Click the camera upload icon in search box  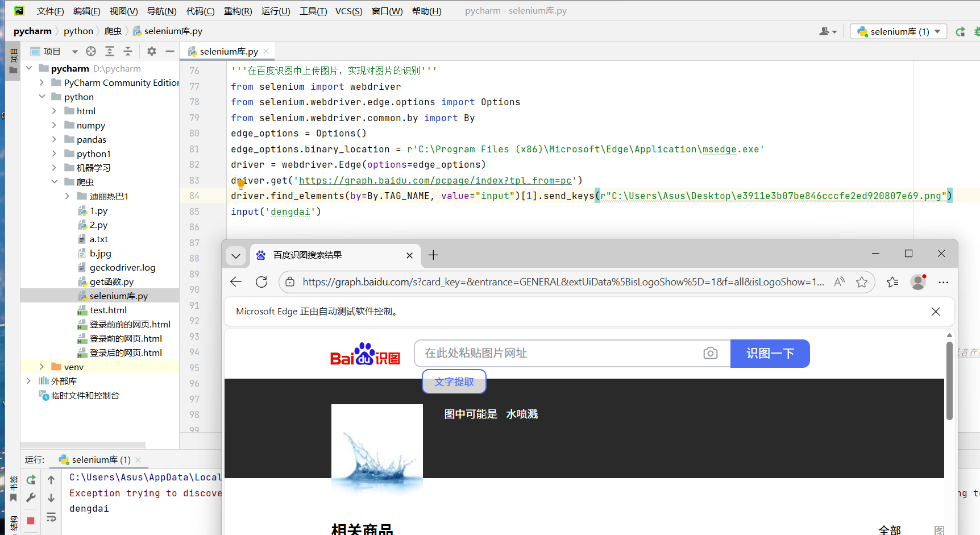[x=711, y=353]
